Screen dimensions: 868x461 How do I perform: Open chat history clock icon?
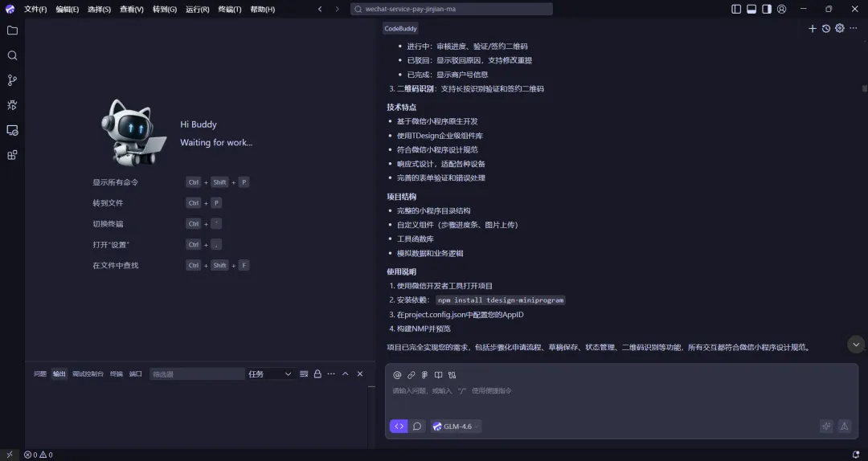pos(826,28)
